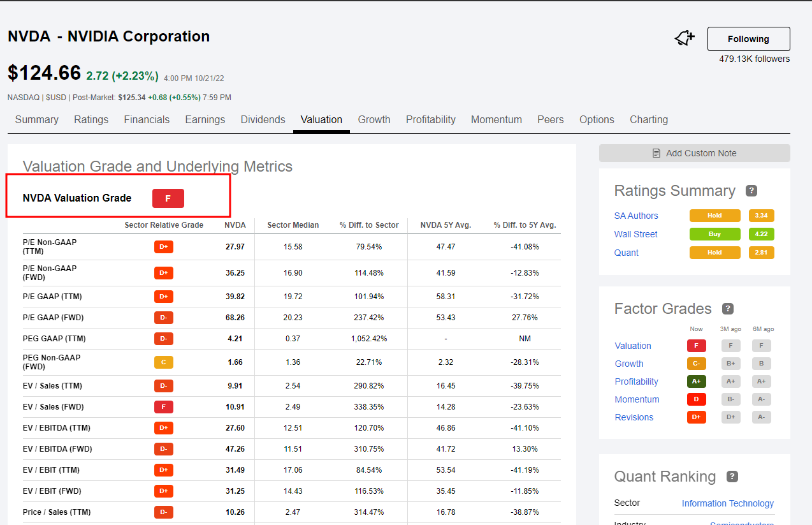Click the 'Sector Relative Grade' column header

click(164, 225)
